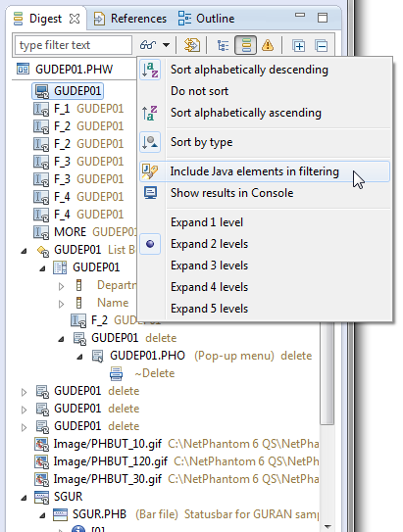Toggle the flat stacked layout button
The height and width of the screenshot is (532, 403).
tap(245, 45)
